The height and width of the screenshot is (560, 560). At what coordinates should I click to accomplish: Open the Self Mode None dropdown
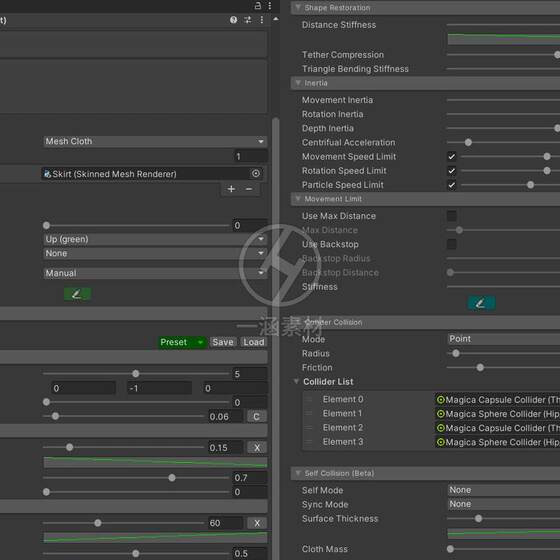[504, 490]
